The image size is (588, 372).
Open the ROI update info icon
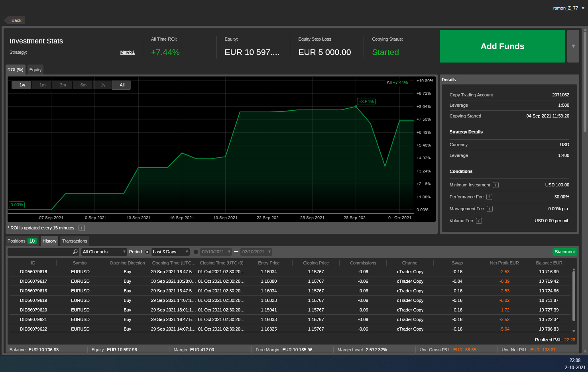coord(82,228)
